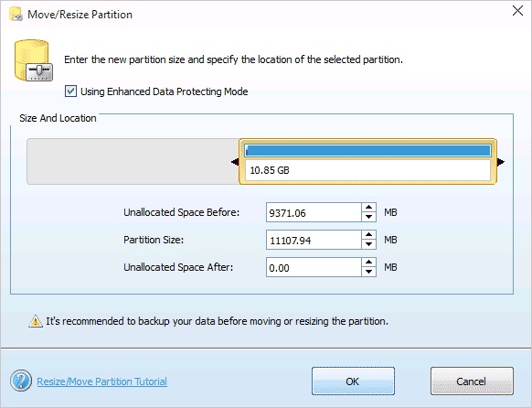Decrease Unallocated Space After with down arrow
The image size is (532, 408).
click(368, 272)
